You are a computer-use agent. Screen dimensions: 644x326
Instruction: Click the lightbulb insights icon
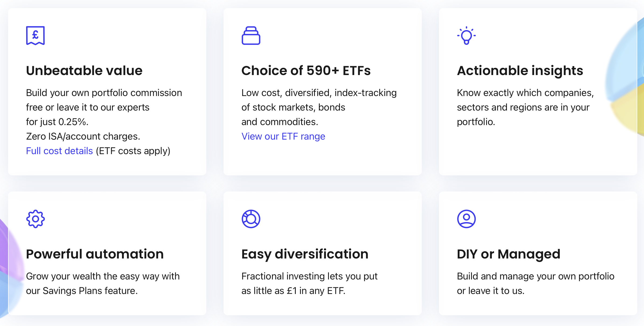466,36
